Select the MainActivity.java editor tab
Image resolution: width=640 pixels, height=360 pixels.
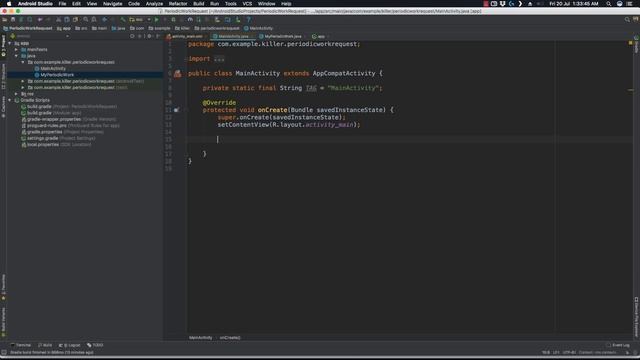tap(233, 36)
